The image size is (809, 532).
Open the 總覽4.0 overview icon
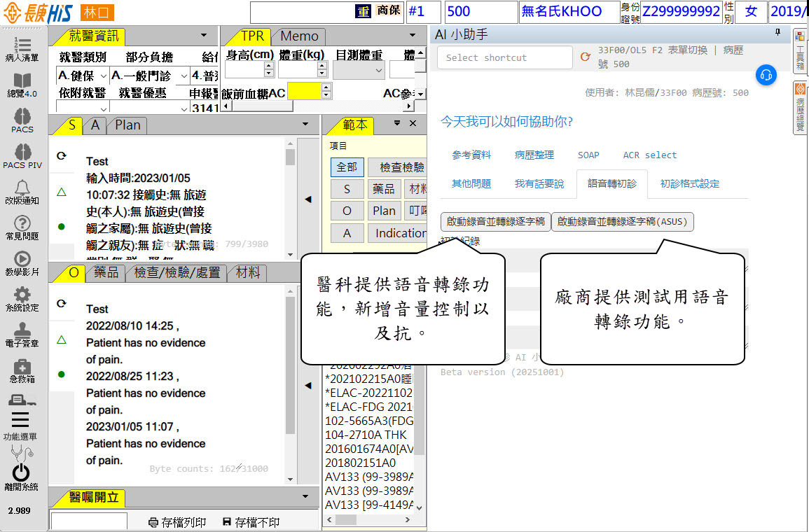[x=22, y=83]
